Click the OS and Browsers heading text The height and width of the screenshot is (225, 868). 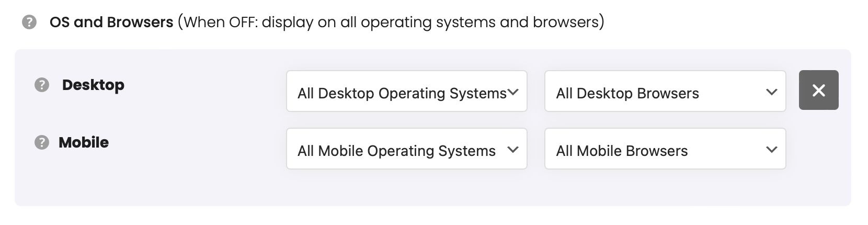[x=111, y=22]
